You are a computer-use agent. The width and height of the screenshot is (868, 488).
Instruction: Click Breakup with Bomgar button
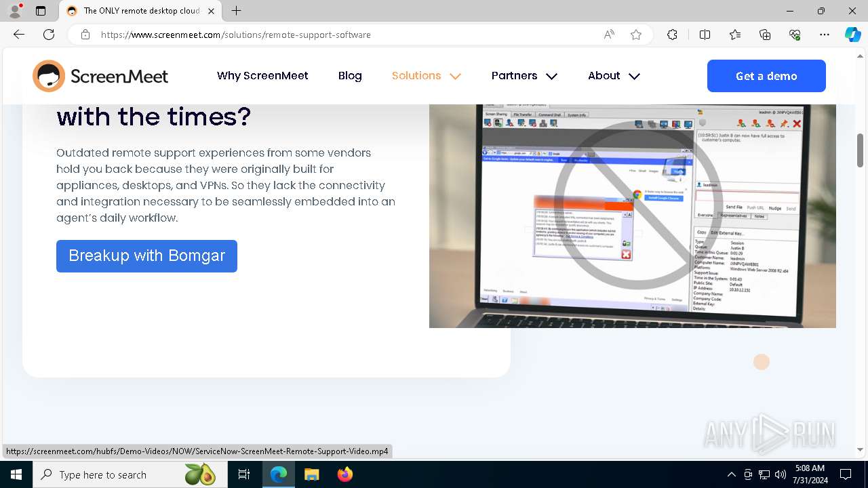[146, 256]
